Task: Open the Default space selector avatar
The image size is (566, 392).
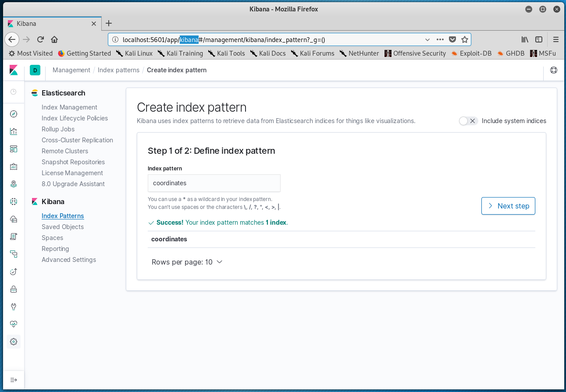Action: pyautogui.click(x=35, y=70)
